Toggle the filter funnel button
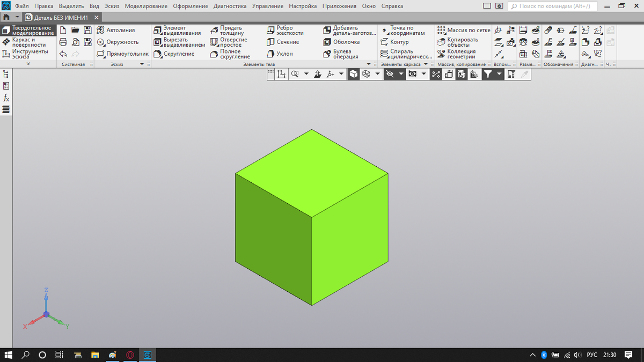 click(x=487, y=75)
